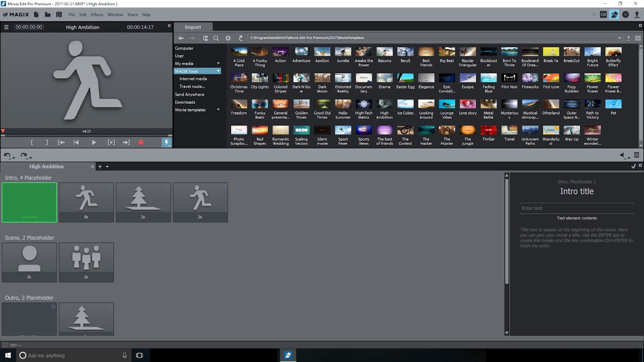This screenshot has height=362, width=644.
Task: Select the Thriller movie template
Action: click(x=489, y=134)
